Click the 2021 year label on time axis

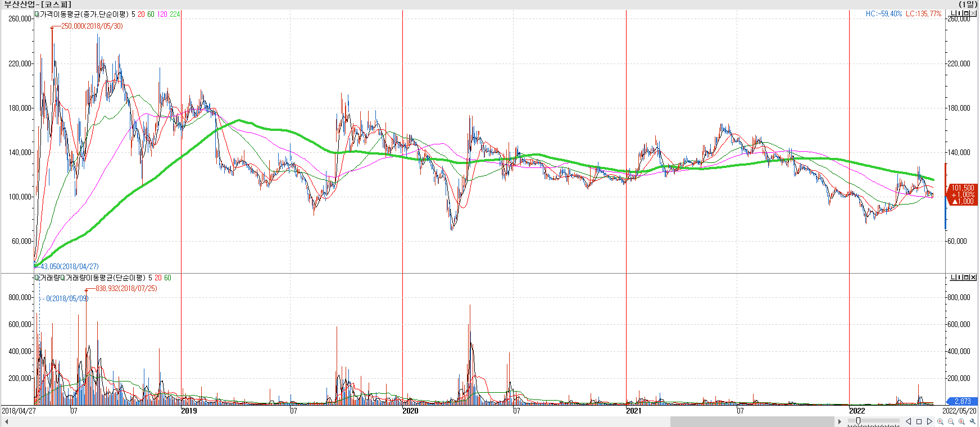[x=633, y=411]
